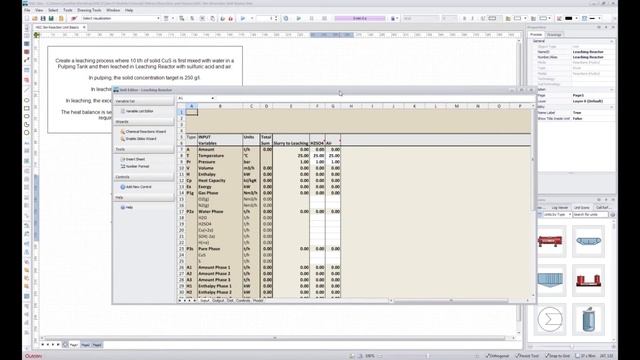
Task: Select cell A1 in the spreadsheet
Action: pos(191,112)
